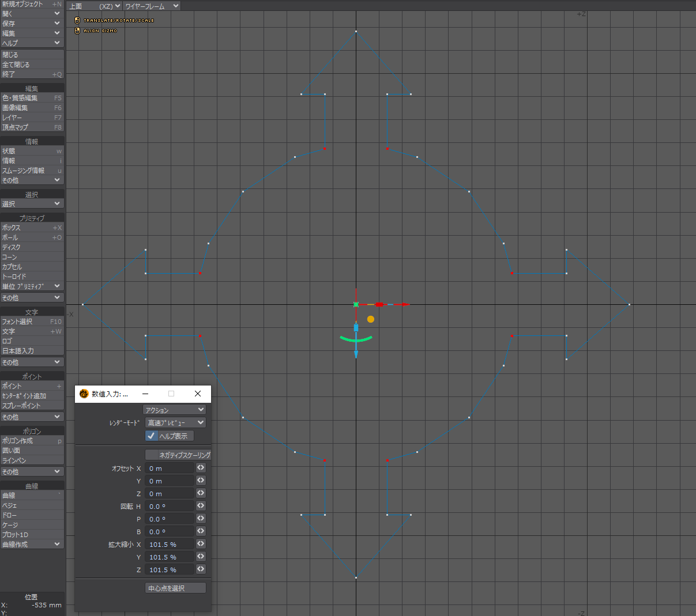
Task: Open the ワイヤーフレーム display mode dropdown
Action: point(152,6)
